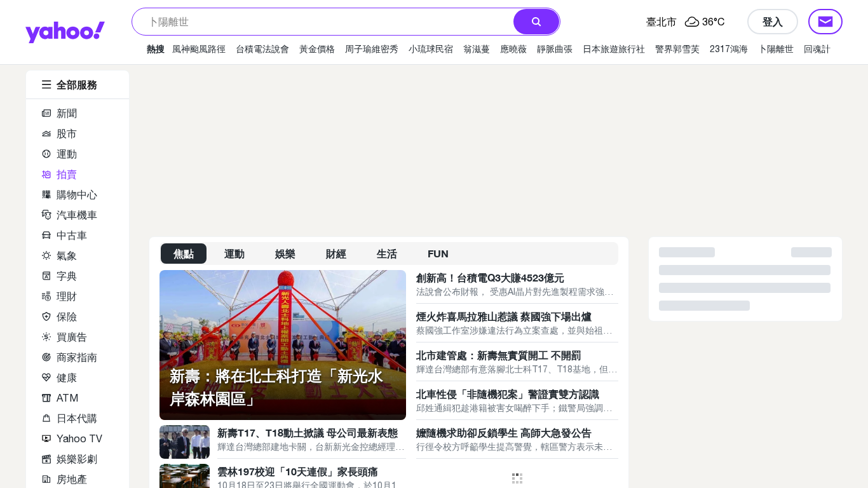Click the 登入 sign-in button
The height and width of the screenshot is (488, 868).
click(772, 22)
